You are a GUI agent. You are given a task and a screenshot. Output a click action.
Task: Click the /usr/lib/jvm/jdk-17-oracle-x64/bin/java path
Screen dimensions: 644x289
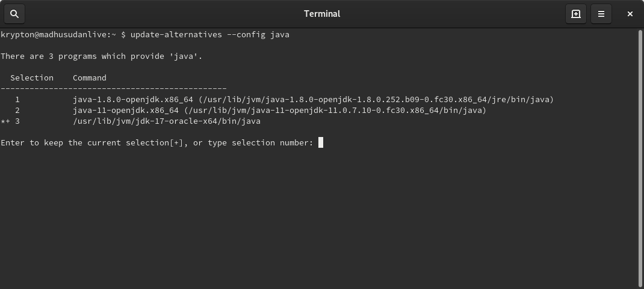click(x=167, y=121)
